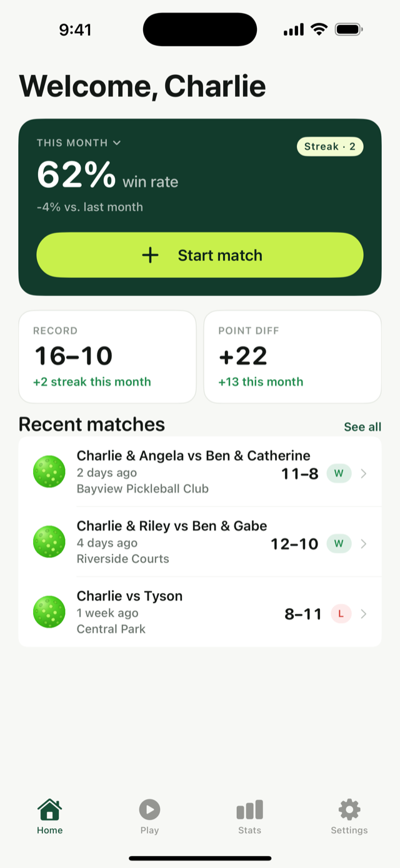
Task: Tap pickleball icon for Riverside Courts match
Action: click(49, 542)
